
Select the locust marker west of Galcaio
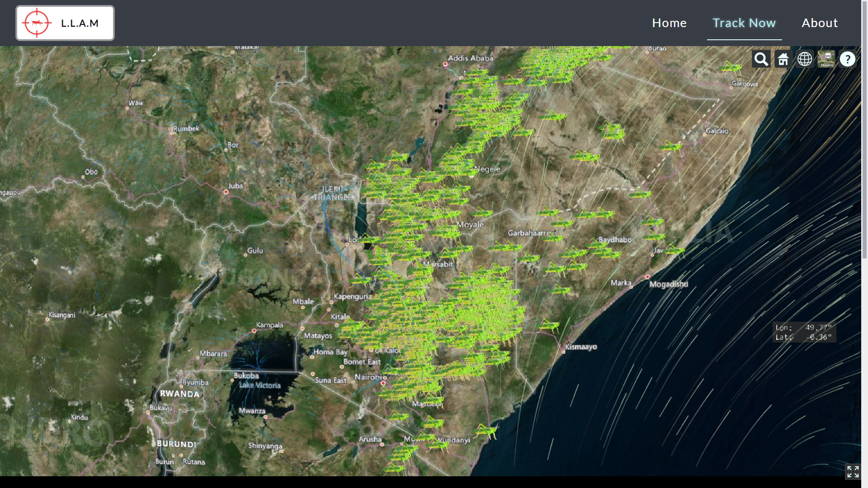click(670, 146)
